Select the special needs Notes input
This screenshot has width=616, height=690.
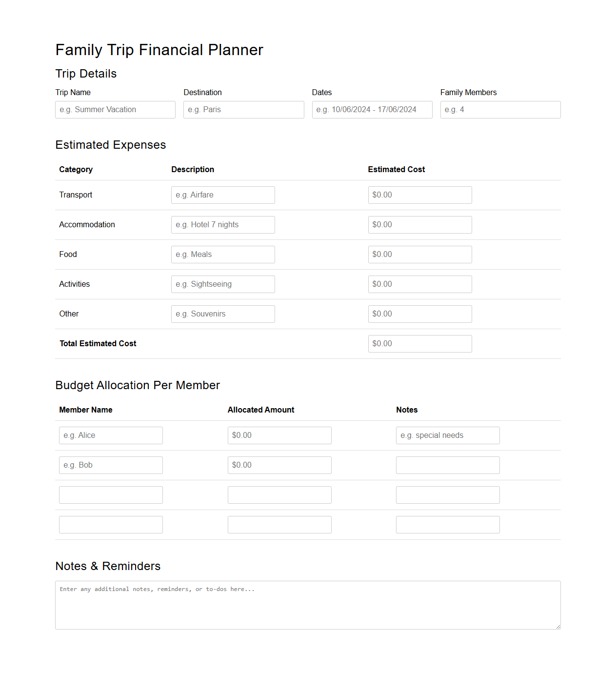(x=447, y=435)
